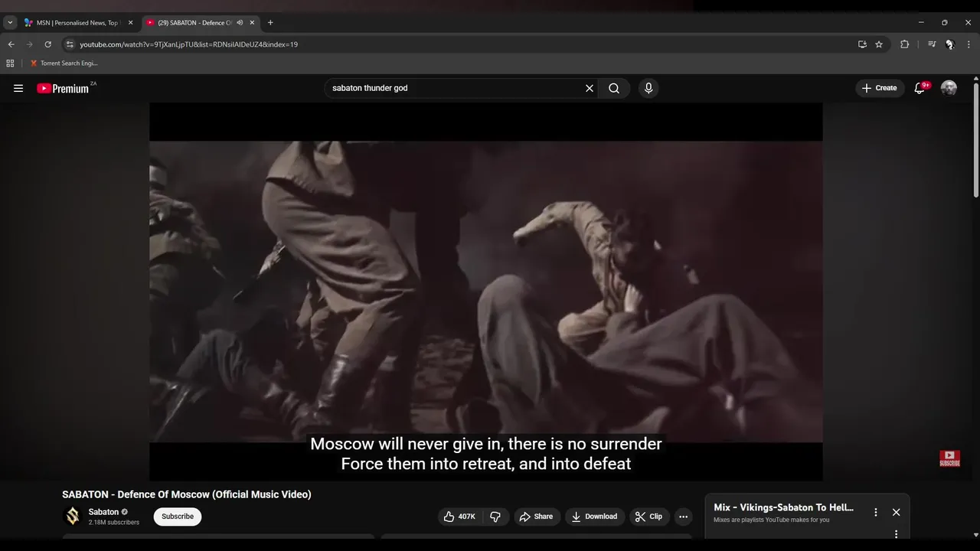
Task: Bookmark this page with the star
Action: point(879,44)
